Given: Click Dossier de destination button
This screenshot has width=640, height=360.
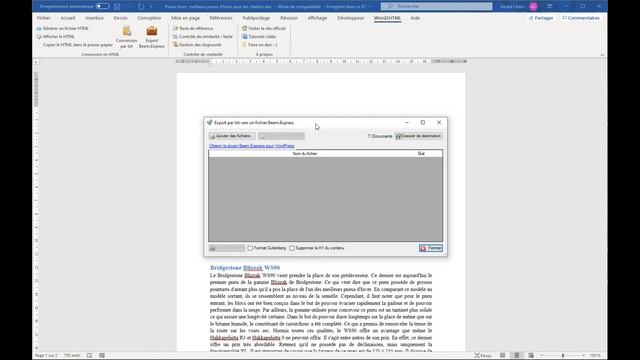Looking at the screenshot, I should click(418, 136).
